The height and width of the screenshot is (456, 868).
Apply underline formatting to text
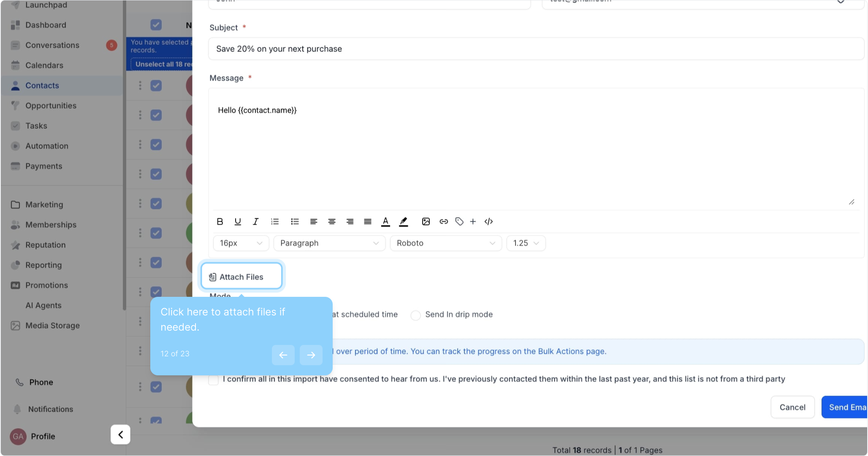coord(238,222)
